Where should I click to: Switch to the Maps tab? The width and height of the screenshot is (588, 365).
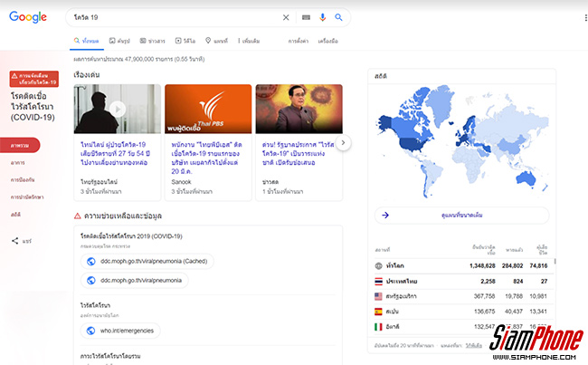216,41
